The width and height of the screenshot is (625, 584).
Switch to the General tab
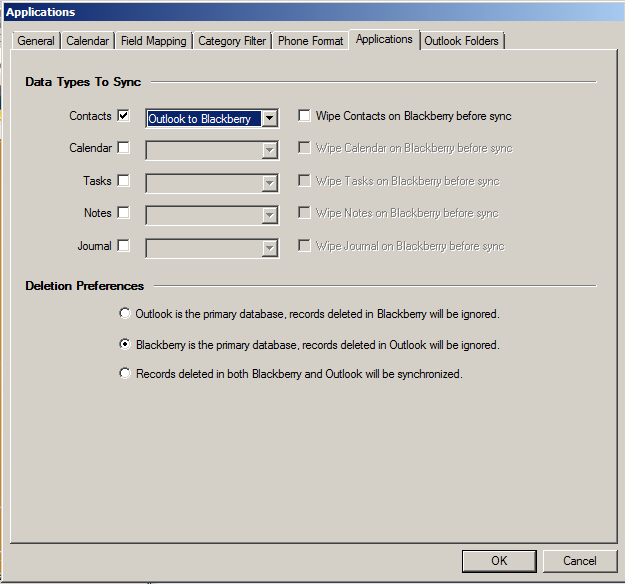tap(36, 41)
